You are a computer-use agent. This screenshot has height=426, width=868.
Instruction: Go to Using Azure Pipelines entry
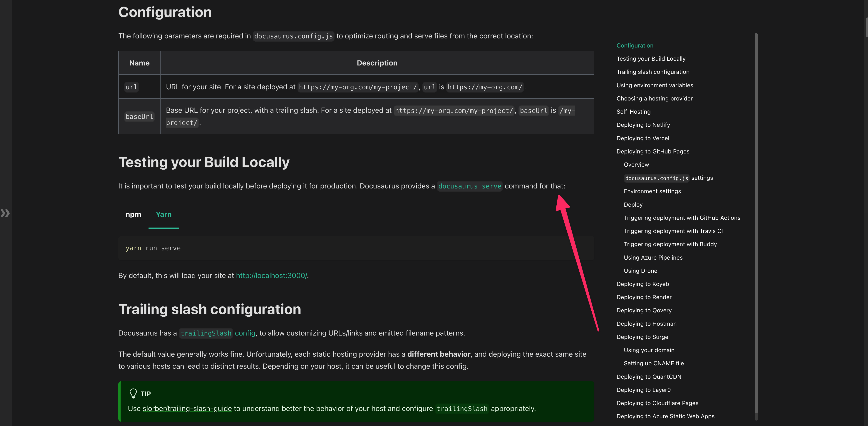tap(653, 258)
